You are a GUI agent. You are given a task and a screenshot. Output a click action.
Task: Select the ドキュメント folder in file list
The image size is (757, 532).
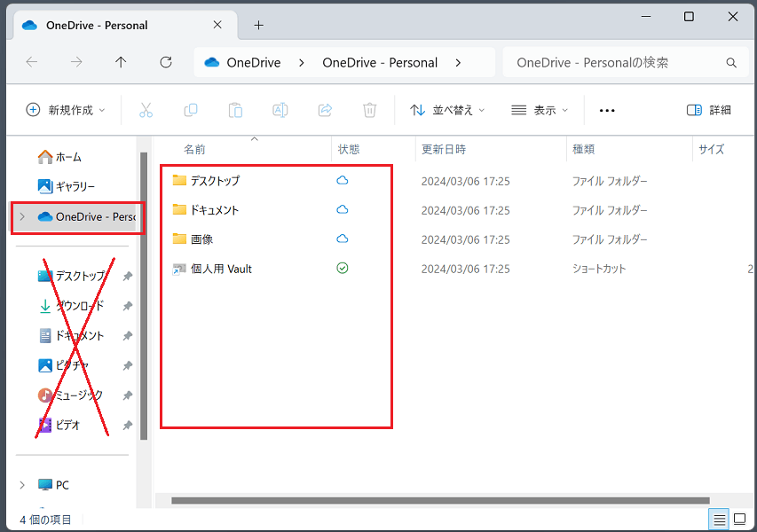pyautogui.click(x=206, y=210)
